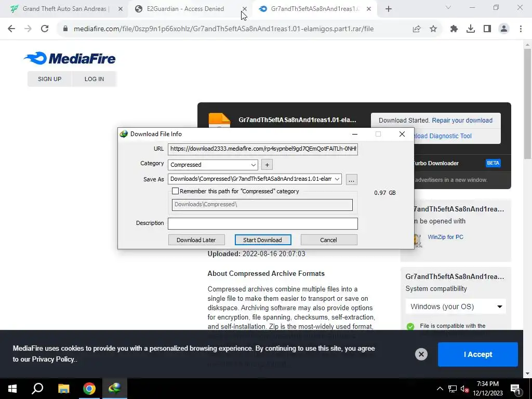
Task: Open the Category dropdown showing Compressed
Action: tap(212, 165)
